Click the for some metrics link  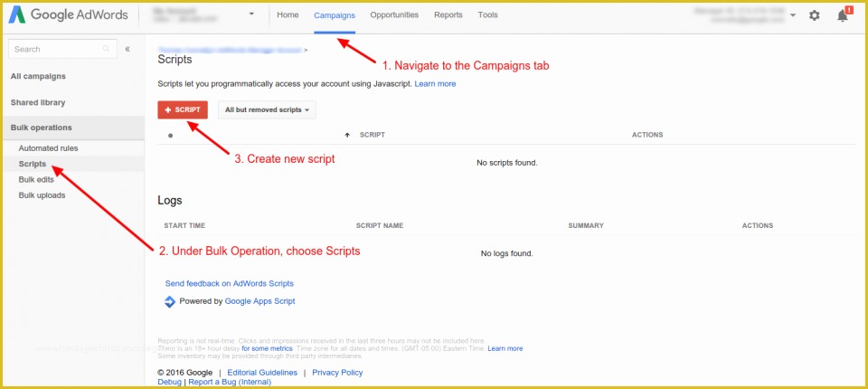267,348
